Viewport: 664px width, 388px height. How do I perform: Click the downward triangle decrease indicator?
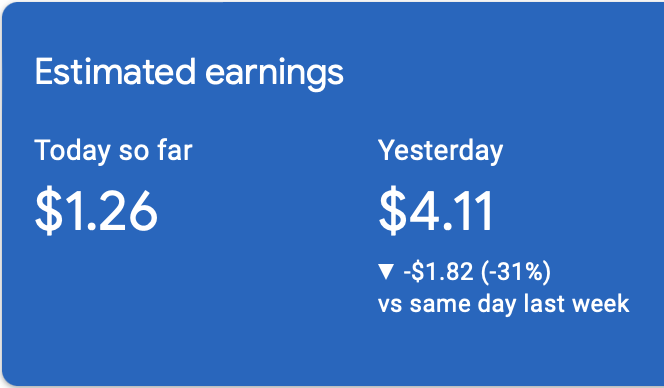point(386,272)
